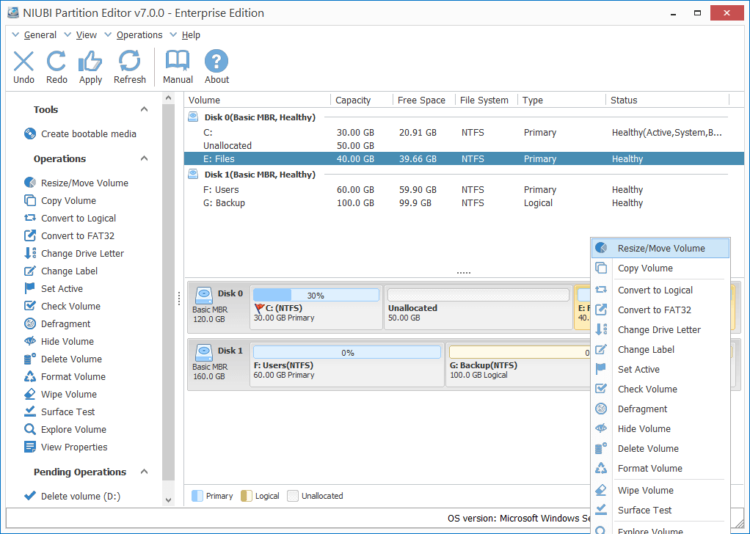750x534 pixels.
Task: Choose Format Volume in context menu
Action: click(x=661, y=468)
